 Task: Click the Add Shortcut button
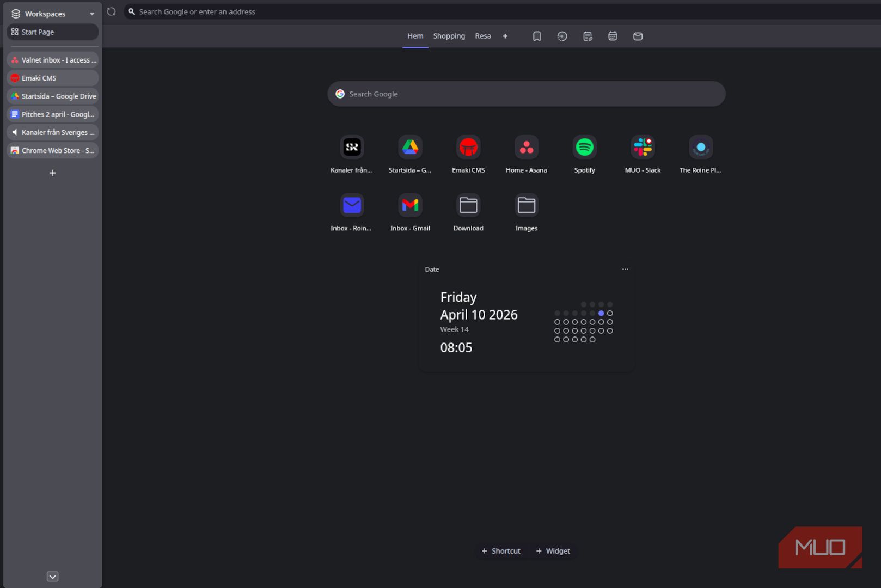pos(501,551)
